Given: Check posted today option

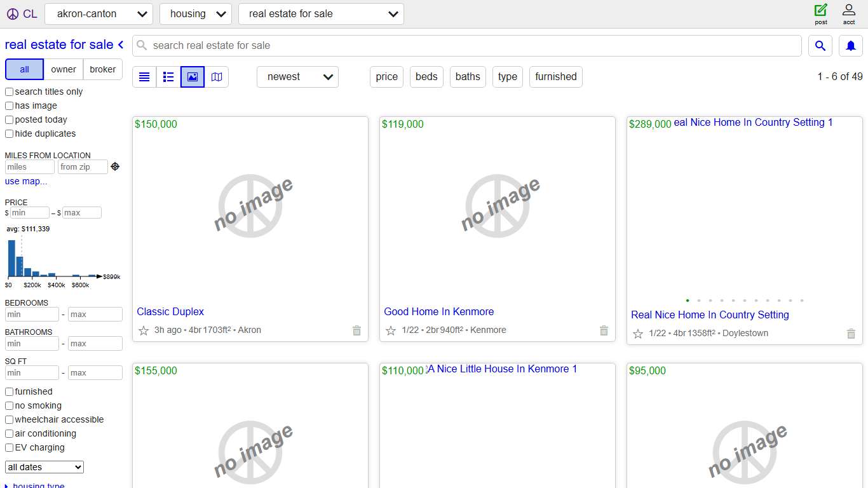Looking at the screenshot, I should [9, 119].
